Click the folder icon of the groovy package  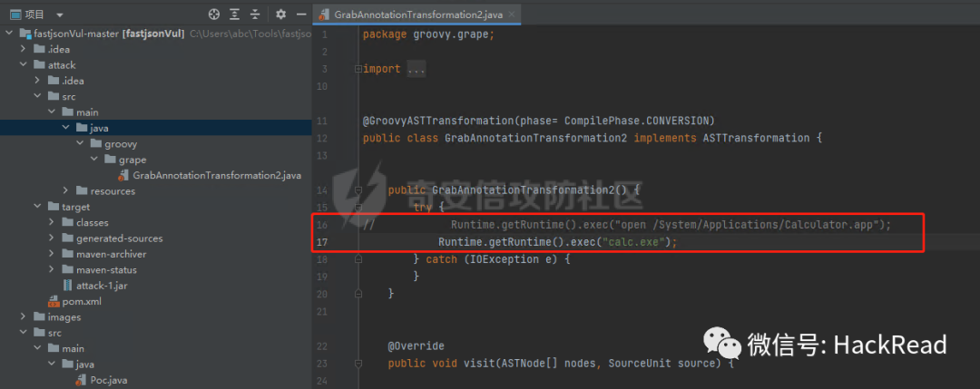[95, 143]
